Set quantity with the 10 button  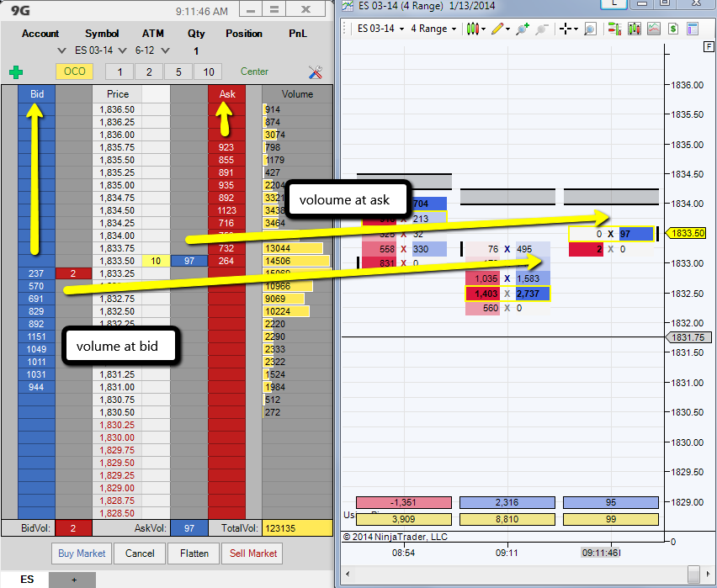click(x=208, y=72)
